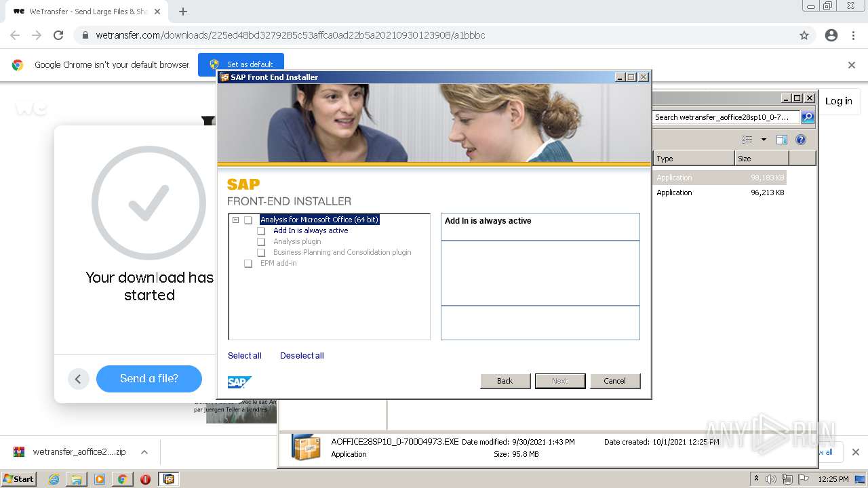Click the Chrome address bar URL
This screenshot has width=868, height=488.
[290, 35]
